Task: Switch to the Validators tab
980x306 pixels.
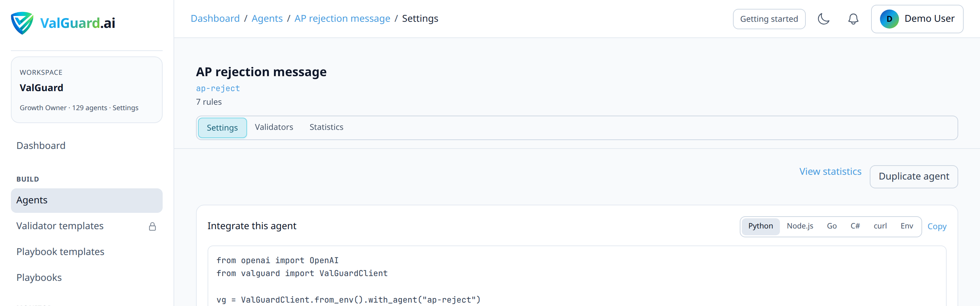Action: pyautogui.click(x=274, y=127)
